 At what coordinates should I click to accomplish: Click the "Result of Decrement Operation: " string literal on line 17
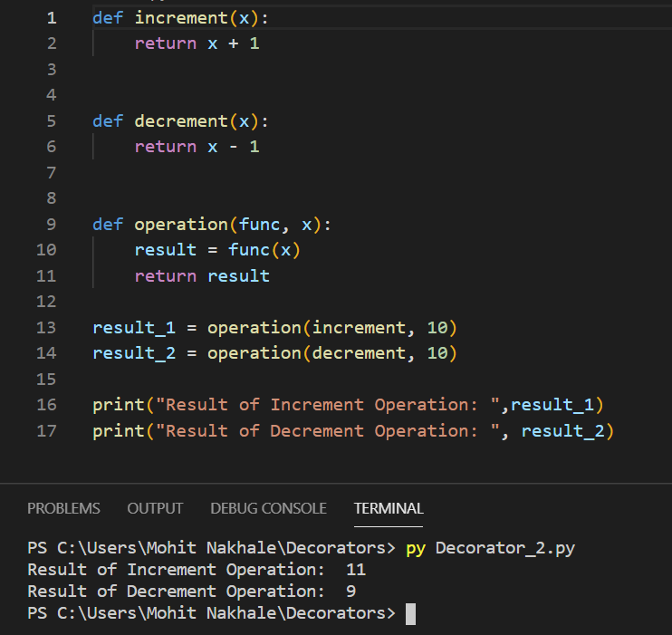pos(328,431)
